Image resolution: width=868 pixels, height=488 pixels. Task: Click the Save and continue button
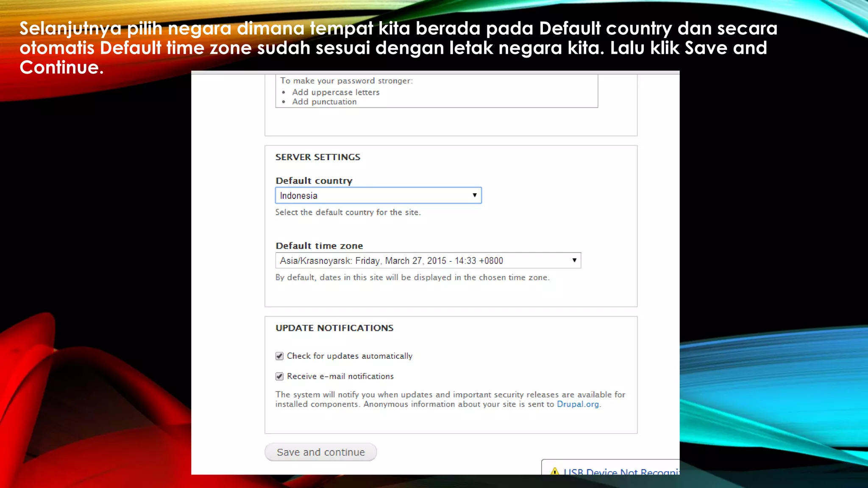320,452
